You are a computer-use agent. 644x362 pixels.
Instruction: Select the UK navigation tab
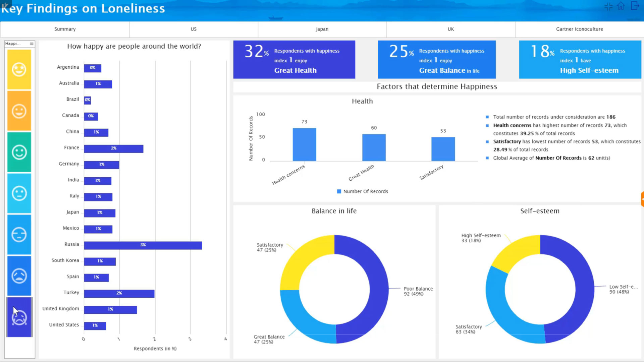451,29
